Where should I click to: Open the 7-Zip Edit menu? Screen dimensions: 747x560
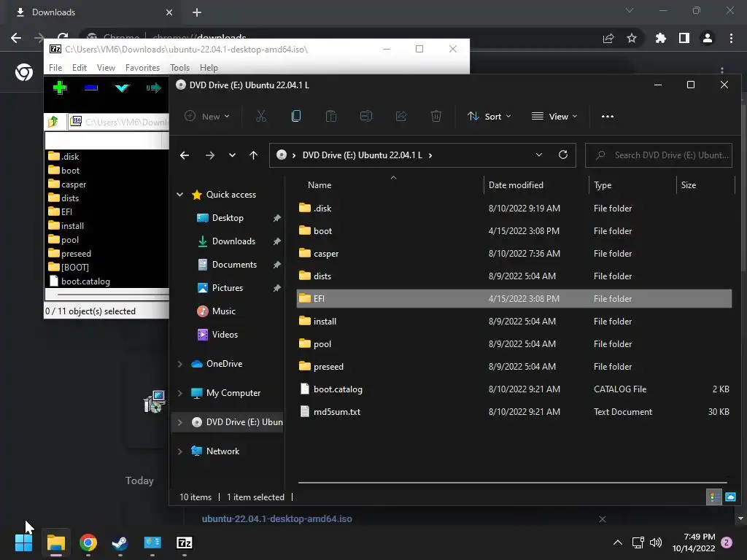(x=79, y=68)
